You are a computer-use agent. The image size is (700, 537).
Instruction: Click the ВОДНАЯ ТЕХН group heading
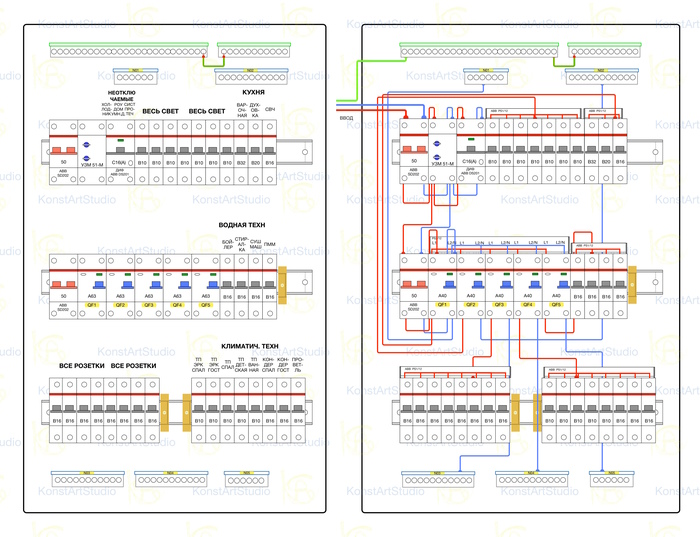(x=243, y=227)
